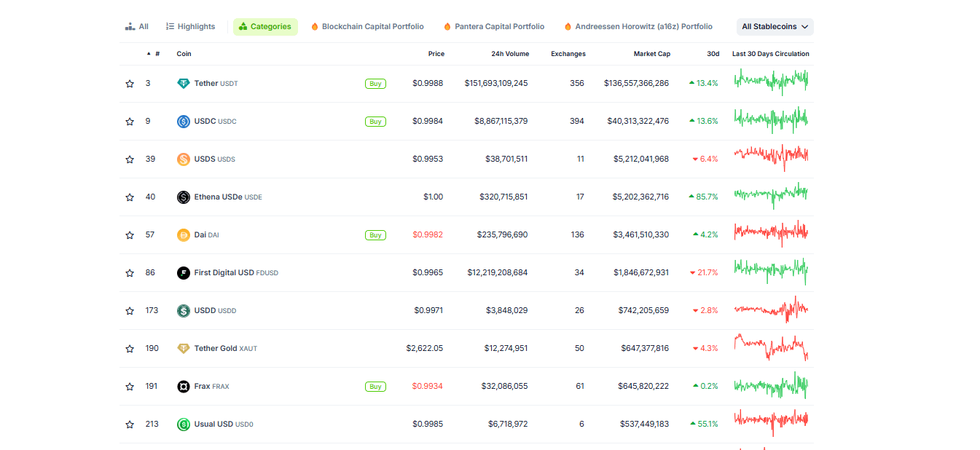This screenshot has height=450, width=980.
Task: Sort by rank number column
Action: [x=153, y=54]
